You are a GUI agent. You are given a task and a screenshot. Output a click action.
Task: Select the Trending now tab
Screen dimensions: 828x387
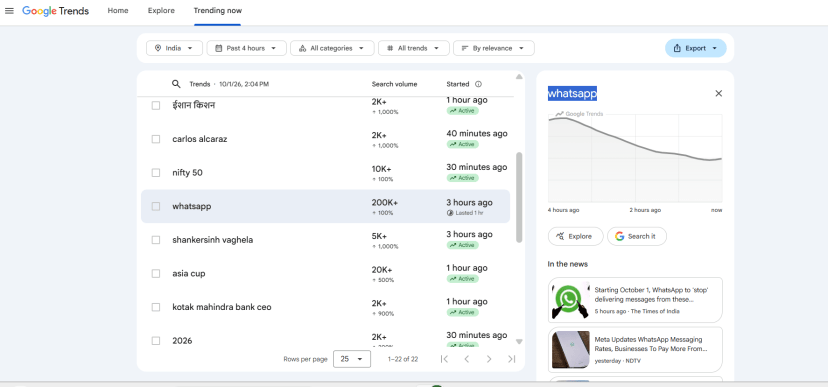point(218,11)
